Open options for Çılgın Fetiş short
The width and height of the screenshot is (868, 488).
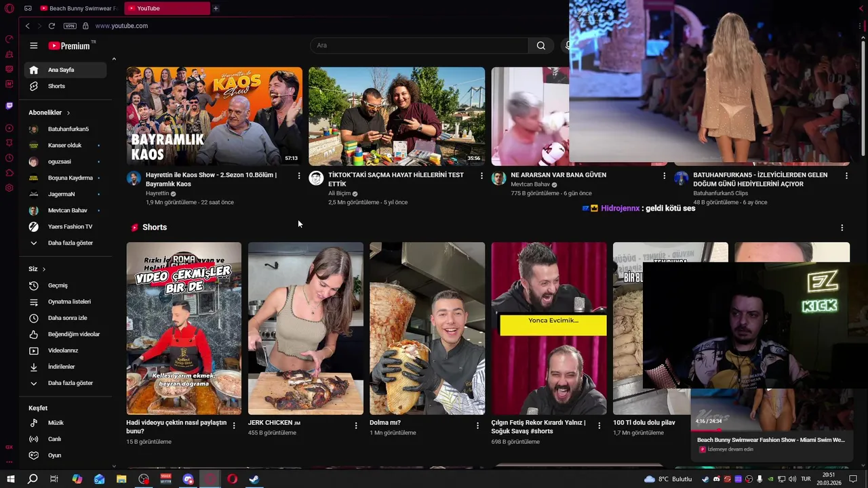599,426
